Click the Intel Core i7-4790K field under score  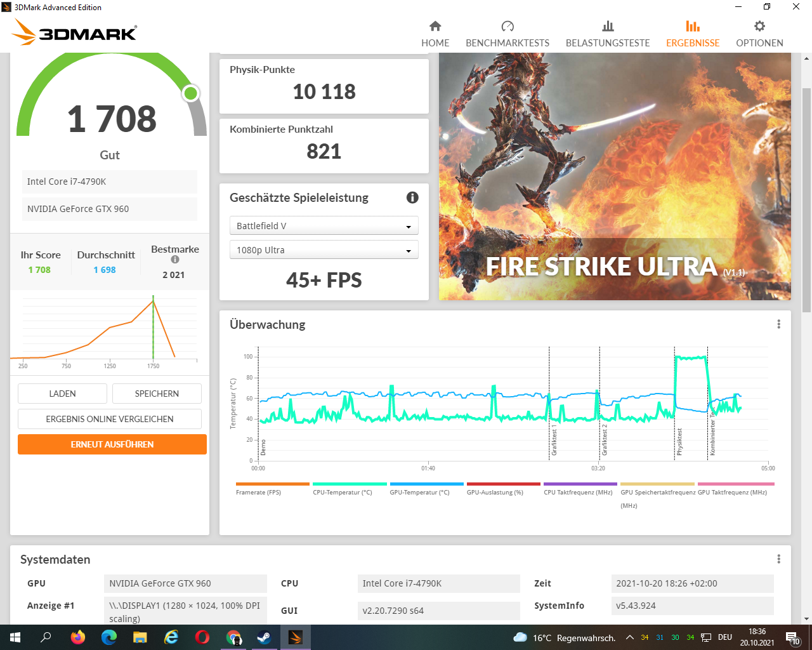(x=110, y=182)
